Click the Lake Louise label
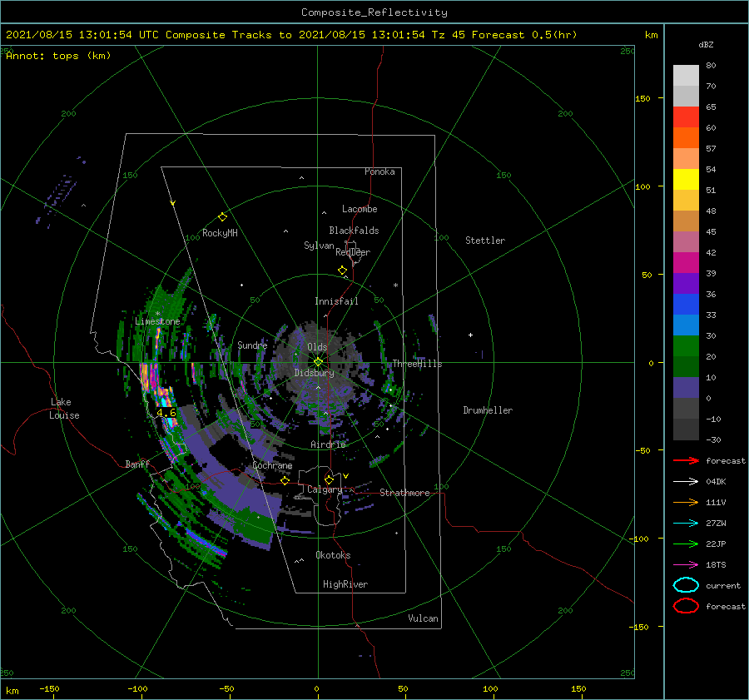The height and width of the screenshot is (700, 749). pos(64,409)
